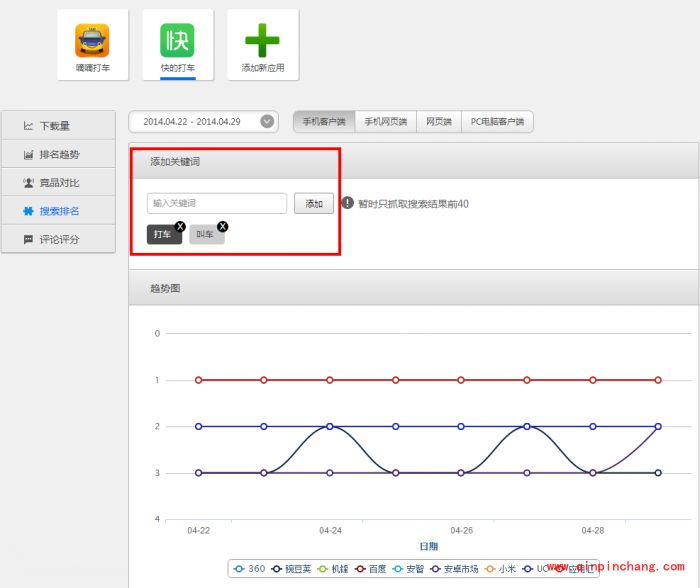Image resolution: width=700 pixels, height=588 pixels.
Task: Click the red rank-1 point at 04-22
Action: click(x=199, y=380)
